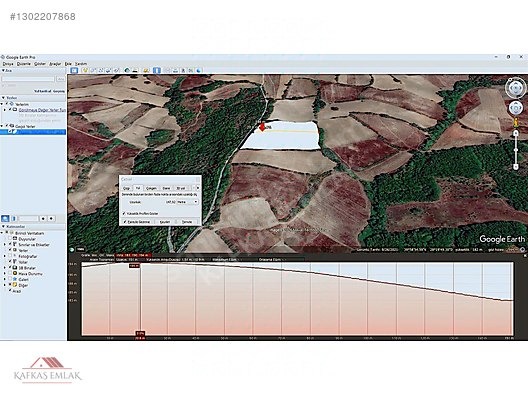The width and height of the screenshot is (528, 396).
Task: Click the panel view icon below Places
Action: click(14, 219)
